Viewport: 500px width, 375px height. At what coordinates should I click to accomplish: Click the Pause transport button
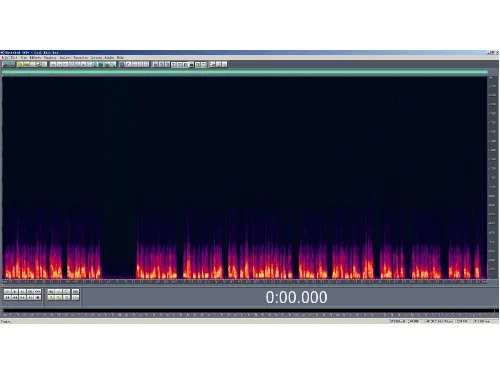click(x=22, y=292)
